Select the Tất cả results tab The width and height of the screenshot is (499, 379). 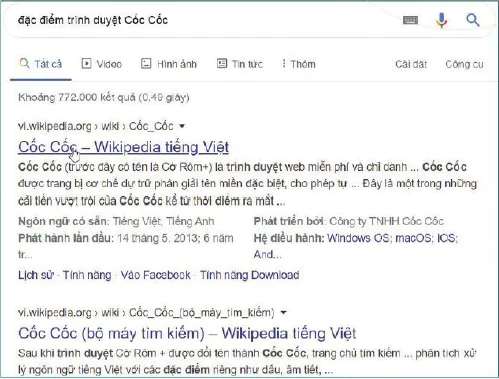point(41,64)
